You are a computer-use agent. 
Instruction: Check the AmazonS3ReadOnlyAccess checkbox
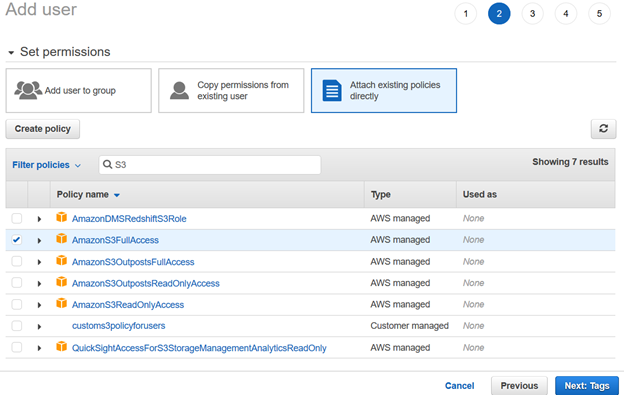(17, 304)
